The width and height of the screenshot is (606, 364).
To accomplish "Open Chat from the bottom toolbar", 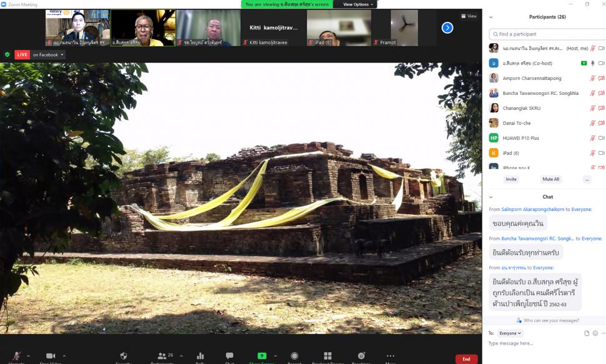I will tap(229, 356).
